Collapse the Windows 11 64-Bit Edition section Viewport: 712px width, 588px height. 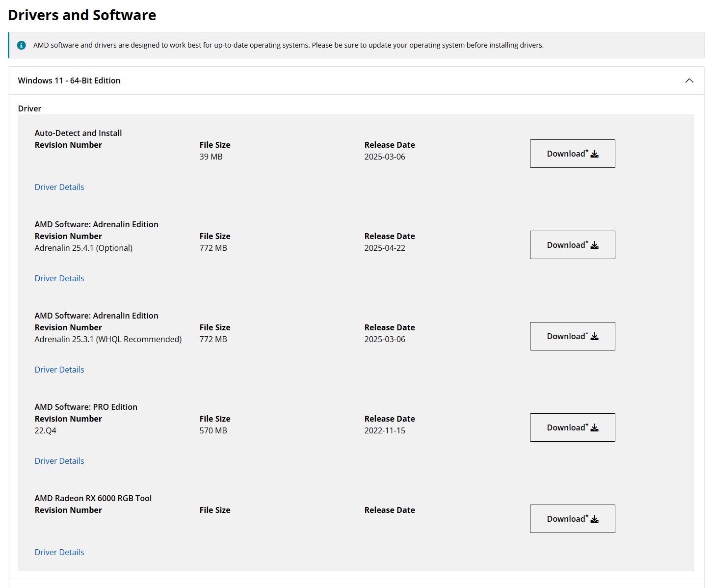[689, 80]
